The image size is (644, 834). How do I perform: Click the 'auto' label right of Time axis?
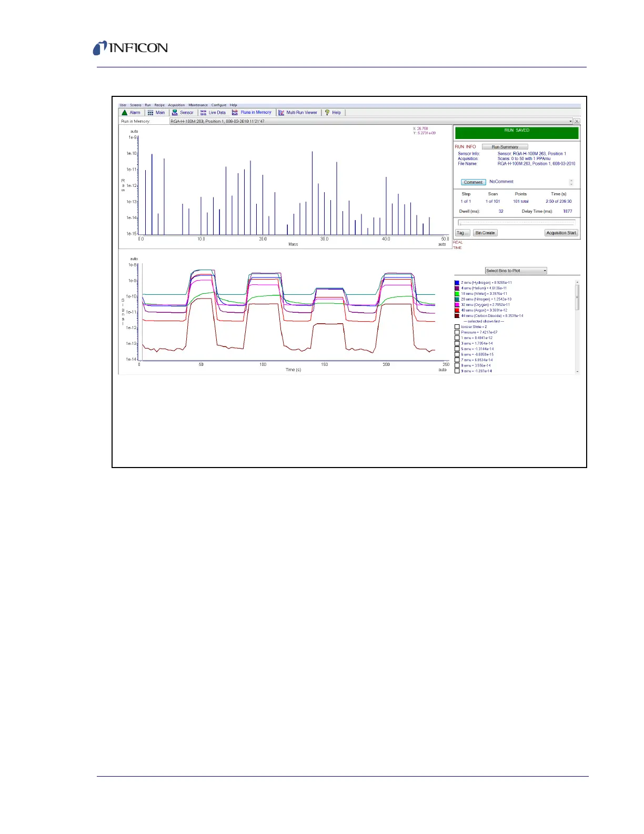click(442, 370)
